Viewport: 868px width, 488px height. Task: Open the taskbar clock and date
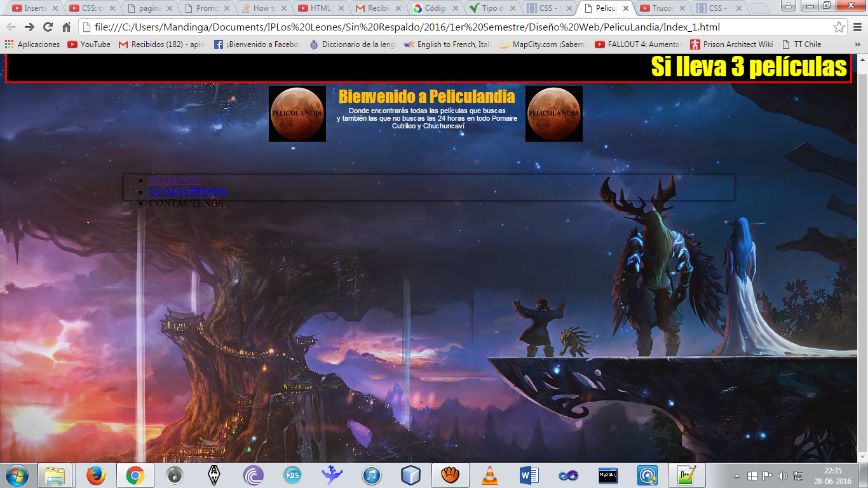click(x=833, y=476)
